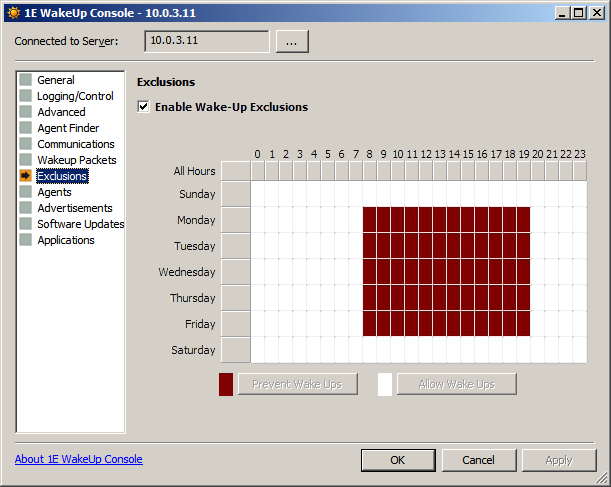
Task: Click the Wakeup Packets page icon
Action: point(25,160)
